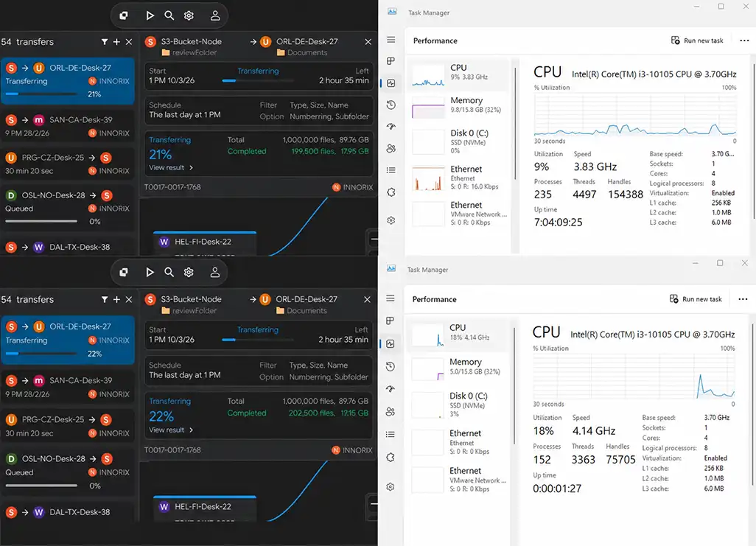Open the App history icon in the Task Manager showing 9% CPU
The image size is (756, 546).
pos(391,105)
